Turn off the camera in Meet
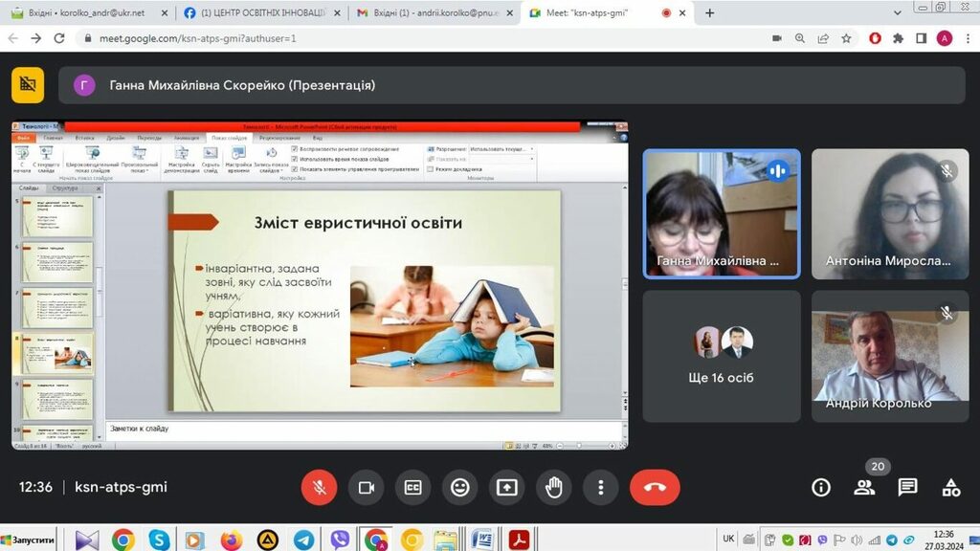Viewport: 980px width, 551px height. (366, 487)
